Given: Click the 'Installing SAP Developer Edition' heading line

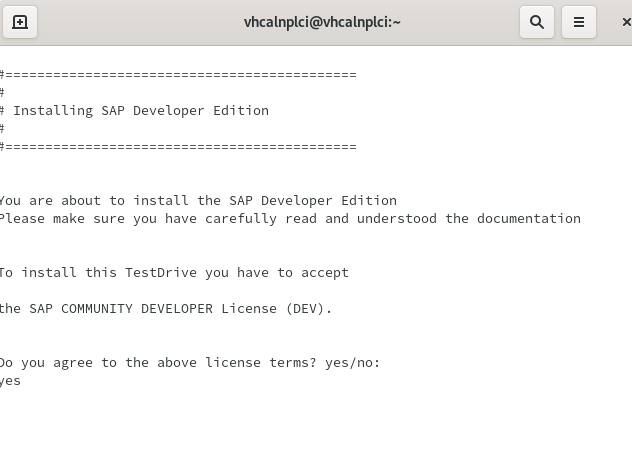Looking at the screenshot, I should [134, 110].
